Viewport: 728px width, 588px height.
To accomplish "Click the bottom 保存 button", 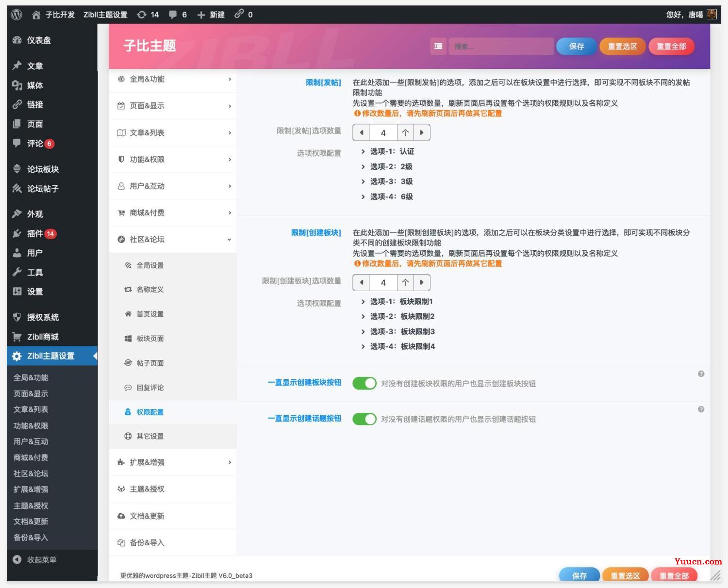I will pos(579,574).
